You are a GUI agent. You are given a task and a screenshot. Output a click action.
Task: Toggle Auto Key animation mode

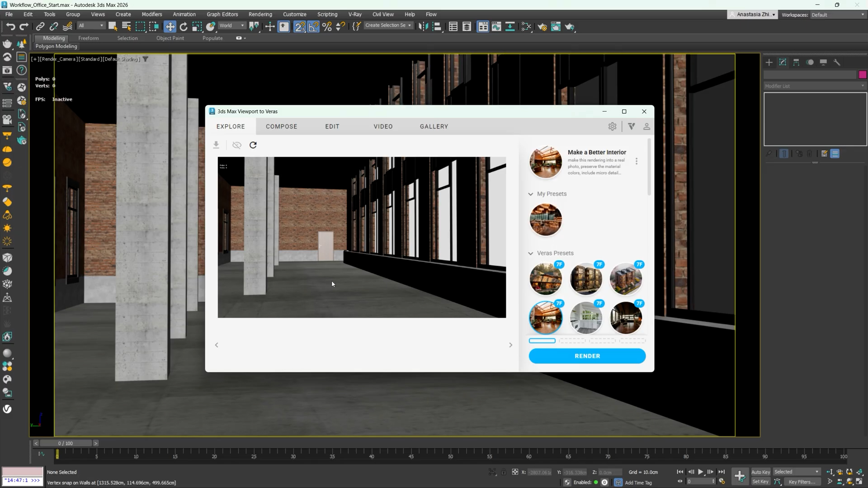pos(760,472)
